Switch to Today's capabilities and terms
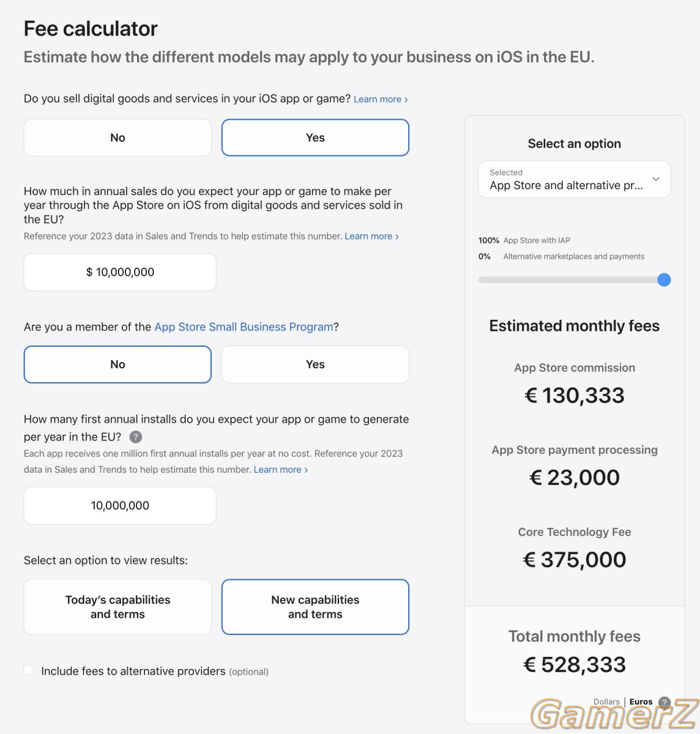This screenshot has height=734, width=700. (117, 607)
